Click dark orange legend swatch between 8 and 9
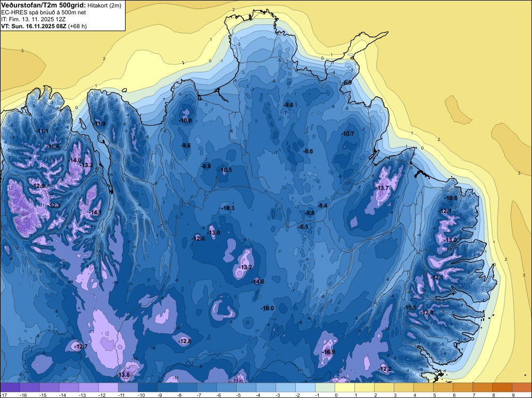The image size is (532, 398). (502, 387)
